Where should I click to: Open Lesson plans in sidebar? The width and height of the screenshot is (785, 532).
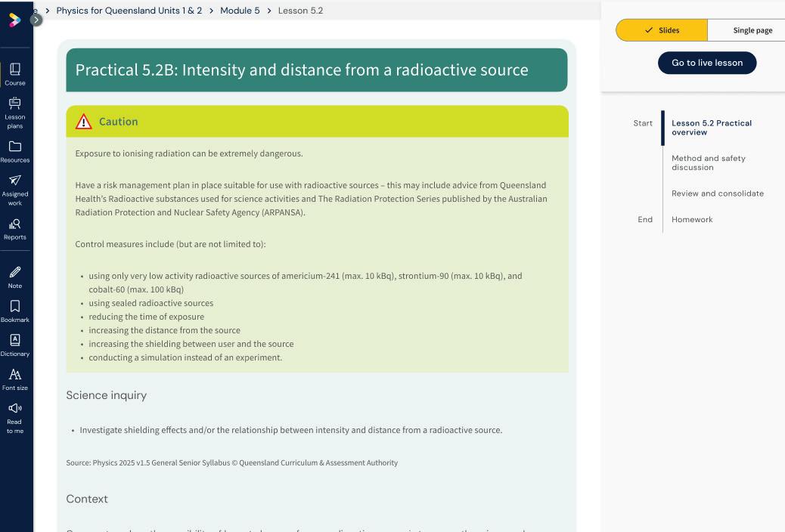point(15,113)
